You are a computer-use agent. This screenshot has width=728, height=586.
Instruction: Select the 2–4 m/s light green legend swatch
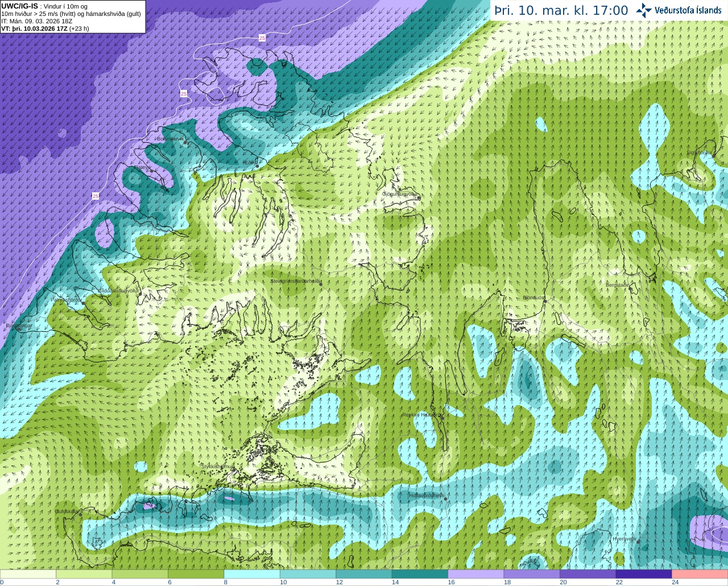point(84,573)
